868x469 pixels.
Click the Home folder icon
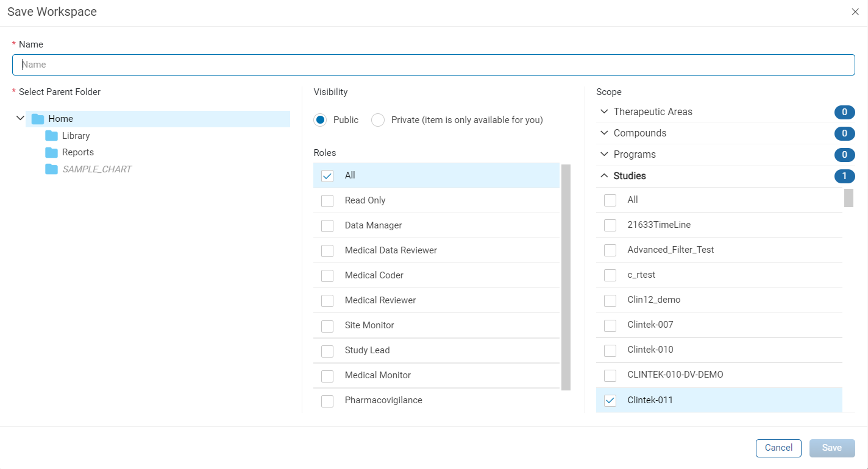click(x=38, y=119)
